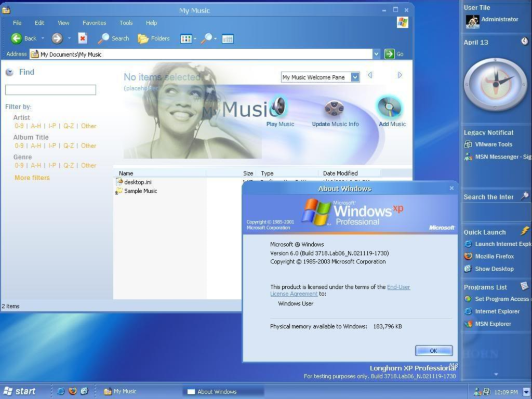Select the Sample Music folder

pyautogui.click(x=137, y=191)
